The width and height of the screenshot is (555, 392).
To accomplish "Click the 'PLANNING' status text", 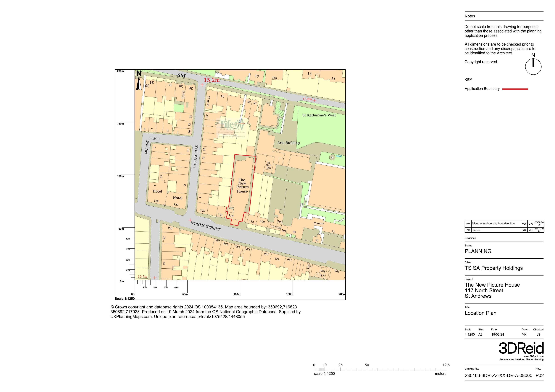I will point(478,251).
